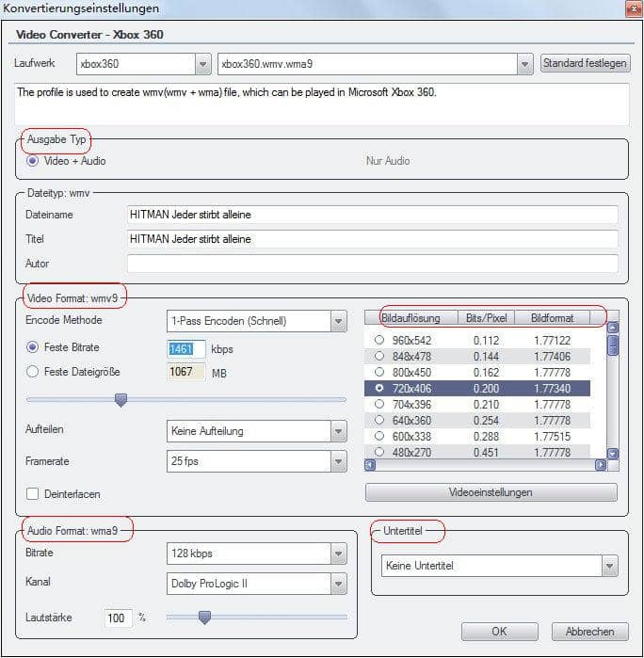Select the Nur Audio output option
644x658 pixels.
click(x=388, y=161)
